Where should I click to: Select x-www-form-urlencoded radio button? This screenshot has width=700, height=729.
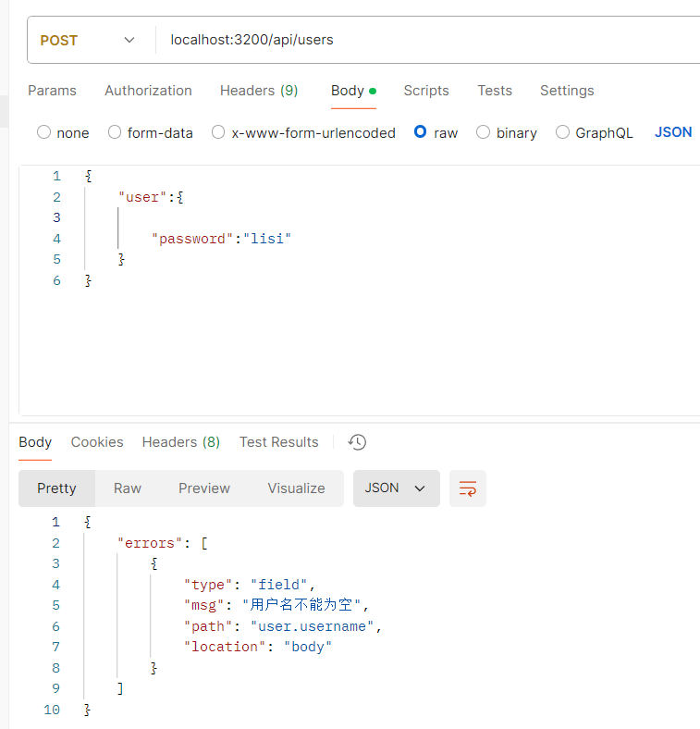coord(218,132)
